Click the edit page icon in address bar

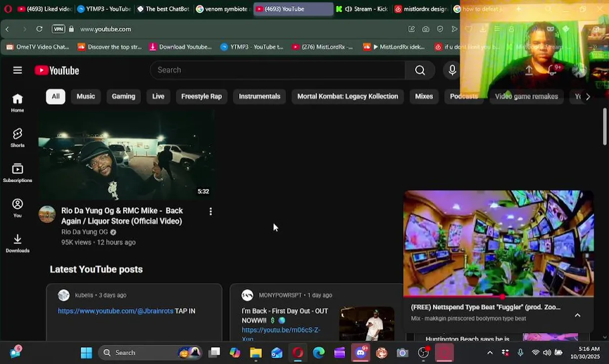[x=412, y=29]
